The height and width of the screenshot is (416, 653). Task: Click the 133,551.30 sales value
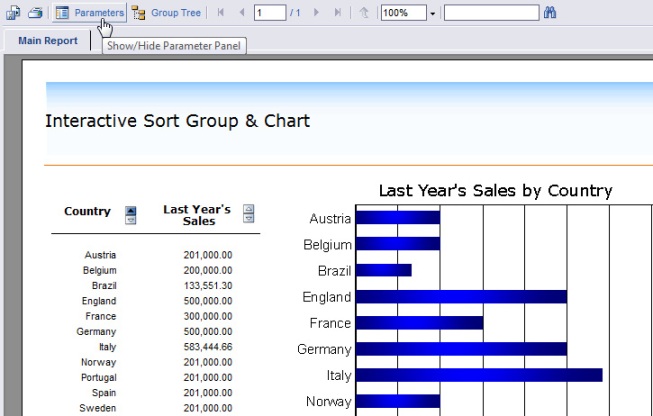tap(208, 286)
